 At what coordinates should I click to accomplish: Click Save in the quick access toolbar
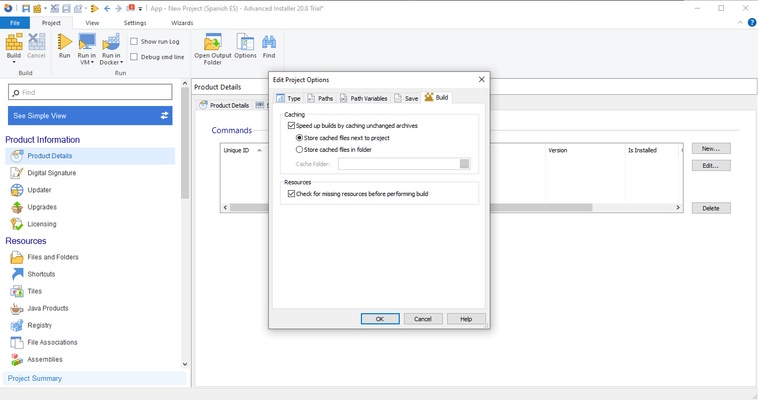(26, 8)
